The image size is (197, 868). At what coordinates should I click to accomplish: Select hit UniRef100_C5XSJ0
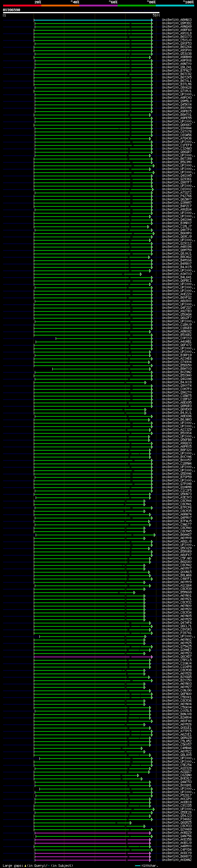point(177,40)
